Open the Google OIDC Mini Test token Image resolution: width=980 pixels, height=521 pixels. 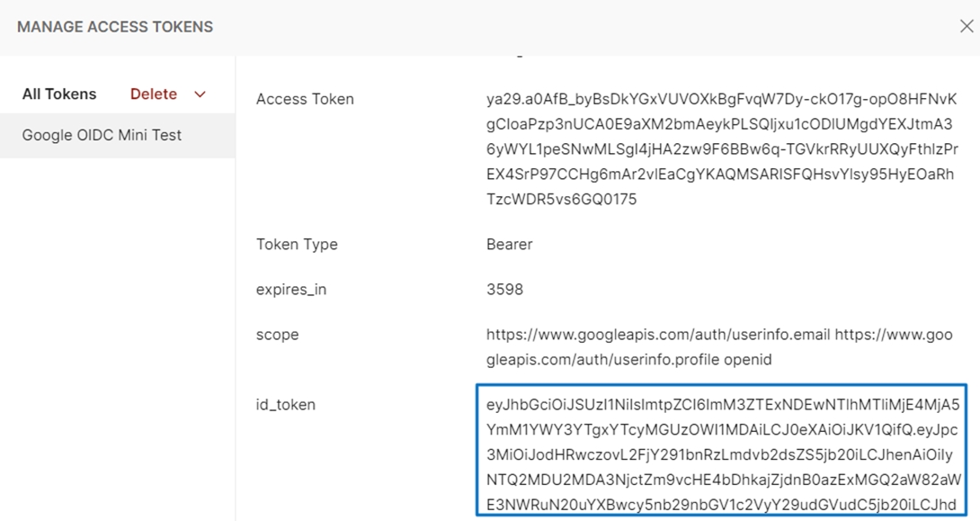(x=102, y=135)
